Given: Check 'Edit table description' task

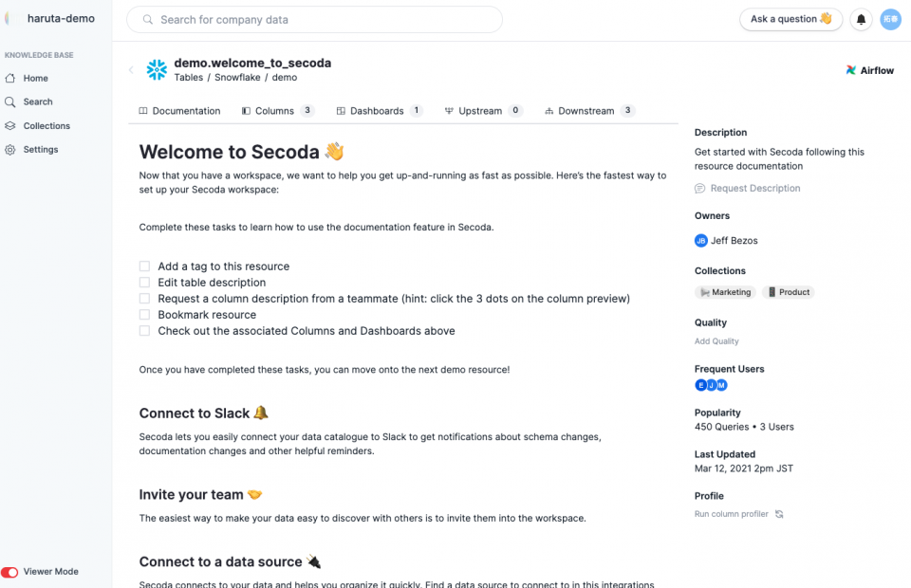Looking at the screenshot, I should pos(144,282).
